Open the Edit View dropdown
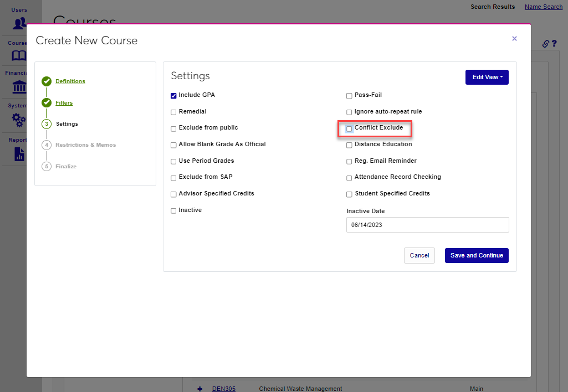The height and width of the screenshot is (392, 568). tap(487, 78)
